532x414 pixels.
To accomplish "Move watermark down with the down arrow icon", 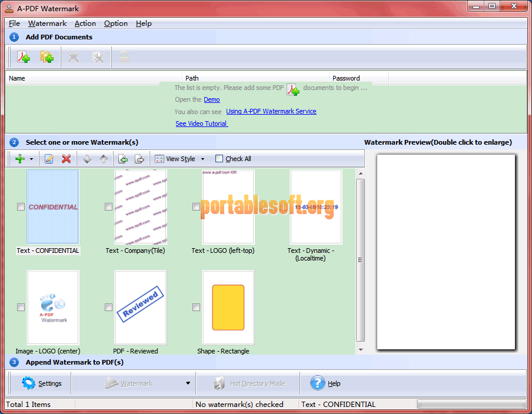I will [x=87, y=159].
